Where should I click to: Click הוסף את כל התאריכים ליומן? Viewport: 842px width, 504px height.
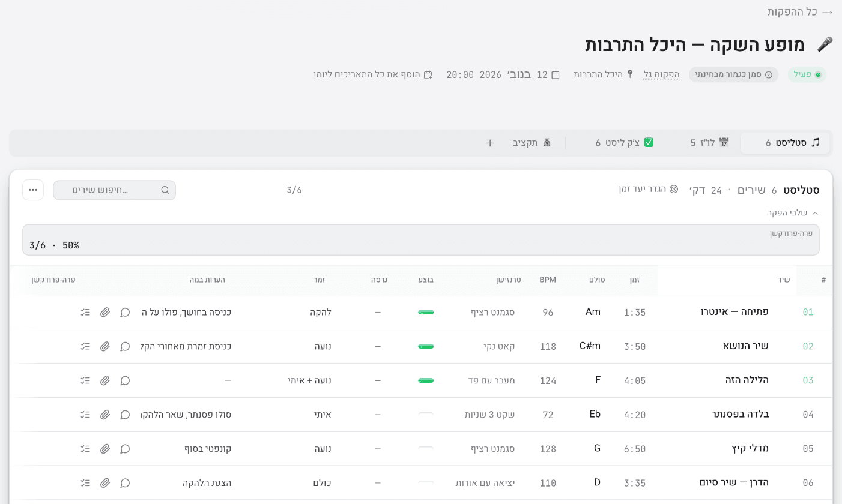pos(373,74)
